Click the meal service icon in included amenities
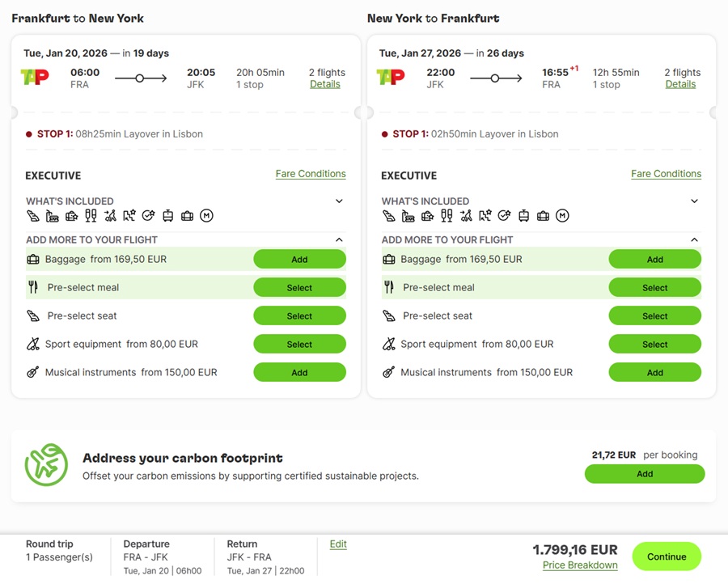This screenshot has height=584, width=728. coord(52,216)
